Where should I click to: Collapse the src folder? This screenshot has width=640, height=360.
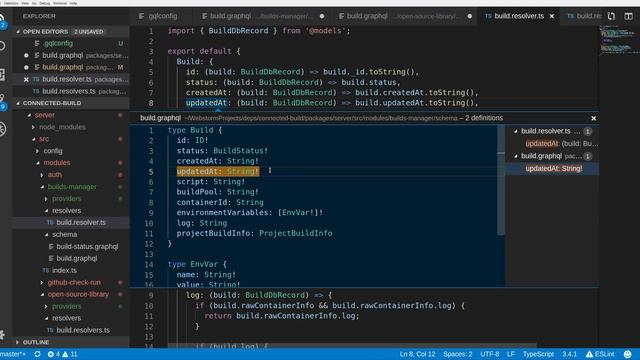pyautogui.click(x=34, y=139)
